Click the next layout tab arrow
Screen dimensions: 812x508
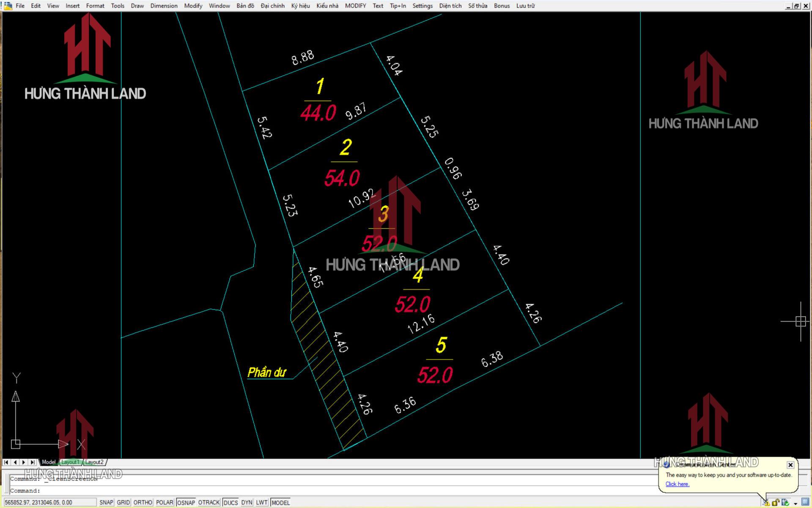tap(24, 462)
